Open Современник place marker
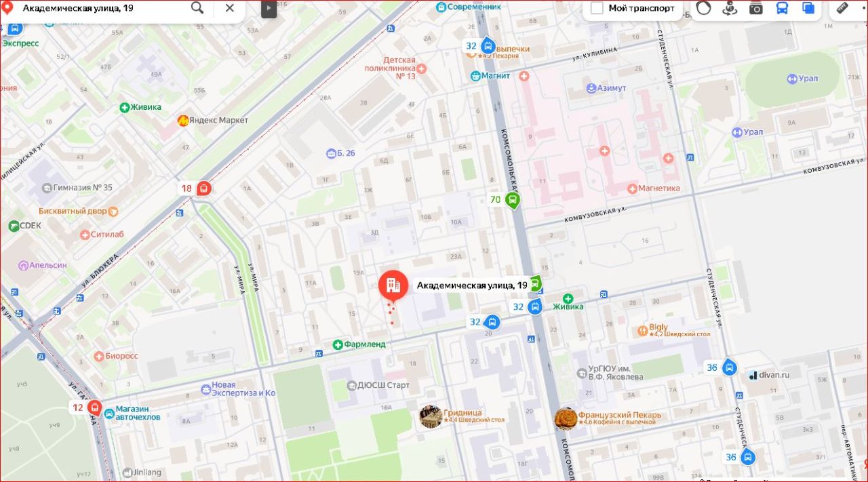Viewport: 868px width, 482px height. point(441,7)
